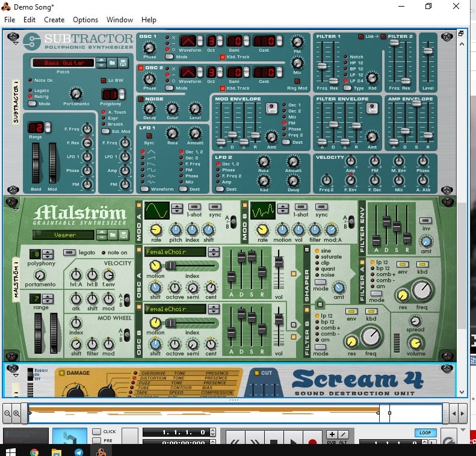The height and width of the screenshot is (456, 476).
Task: Toggle Osc 1 Kbd. Track
Action: click(x=223, y=57)
